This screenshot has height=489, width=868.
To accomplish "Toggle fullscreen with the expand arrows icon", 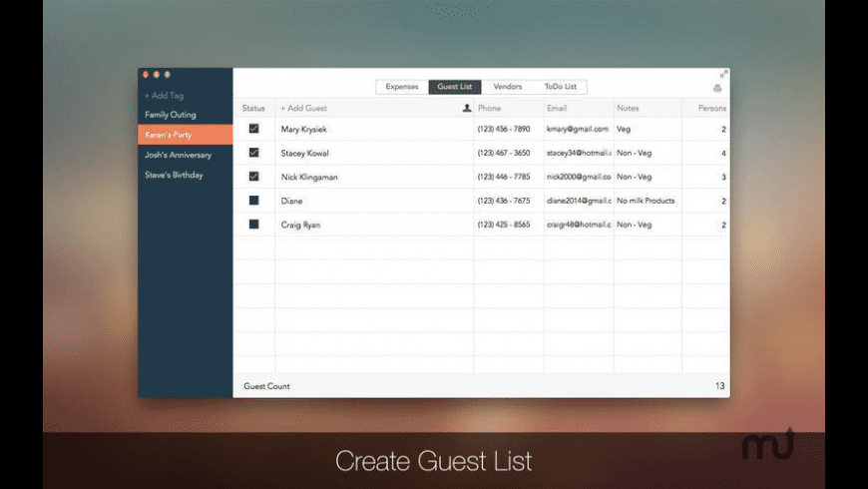I will pyautogui.click(x=723, y=74).
